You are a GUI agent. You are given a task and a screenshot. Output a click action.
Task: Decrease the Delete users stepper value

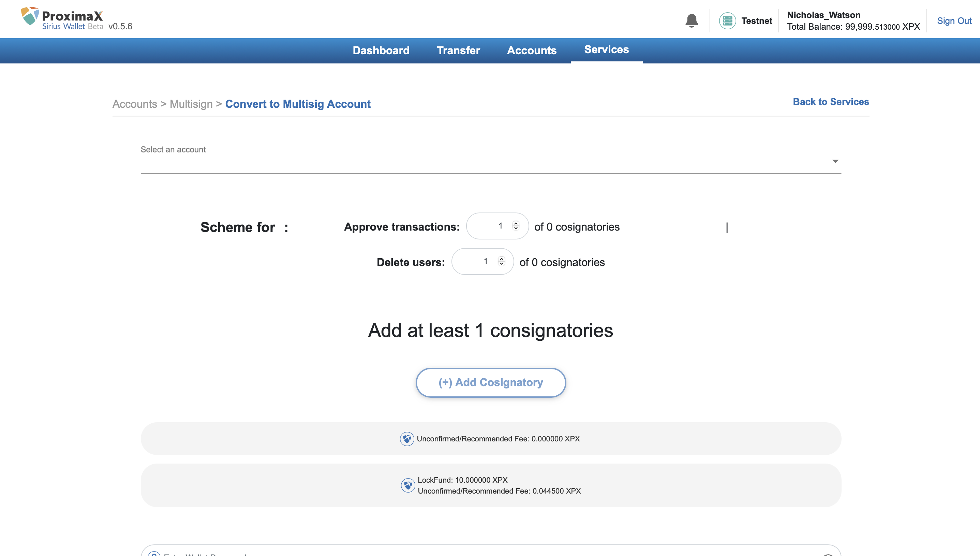(502, 264)
